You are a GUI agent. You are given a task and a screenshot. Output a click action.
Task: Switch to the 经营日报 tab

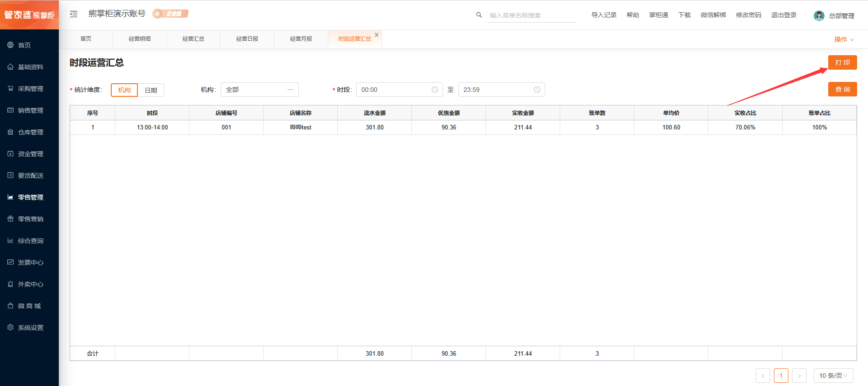tap(247, 39)
